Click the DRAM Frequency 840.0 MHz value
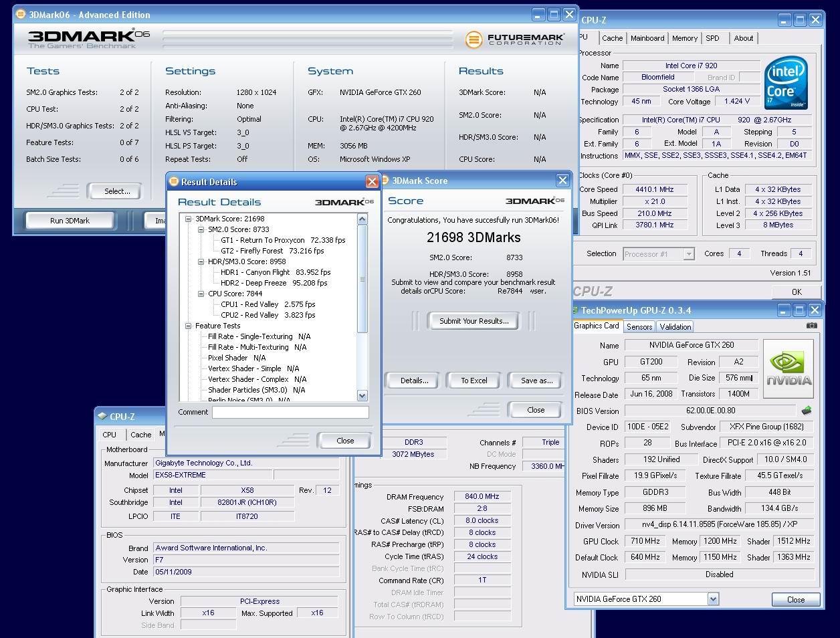Screen dimensions: 840x638 click(x=482, y=497)
